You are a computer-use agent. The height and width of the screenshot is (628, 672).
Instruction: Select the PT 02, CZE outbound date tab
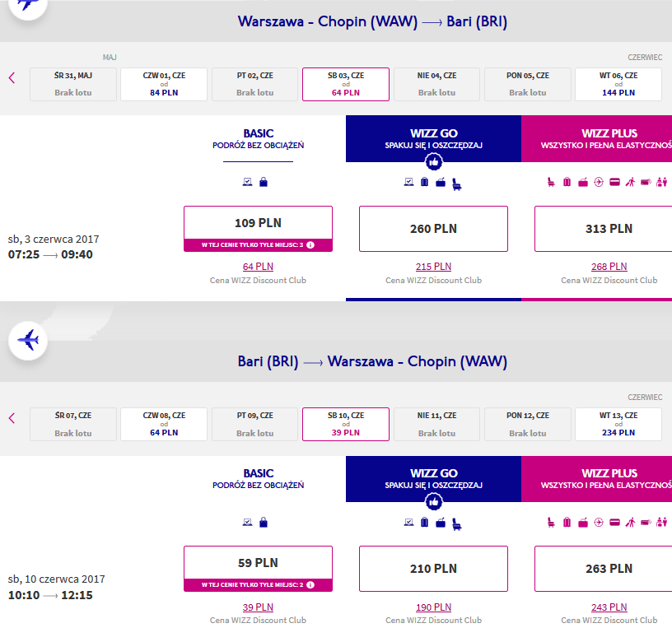pos(254,85)
